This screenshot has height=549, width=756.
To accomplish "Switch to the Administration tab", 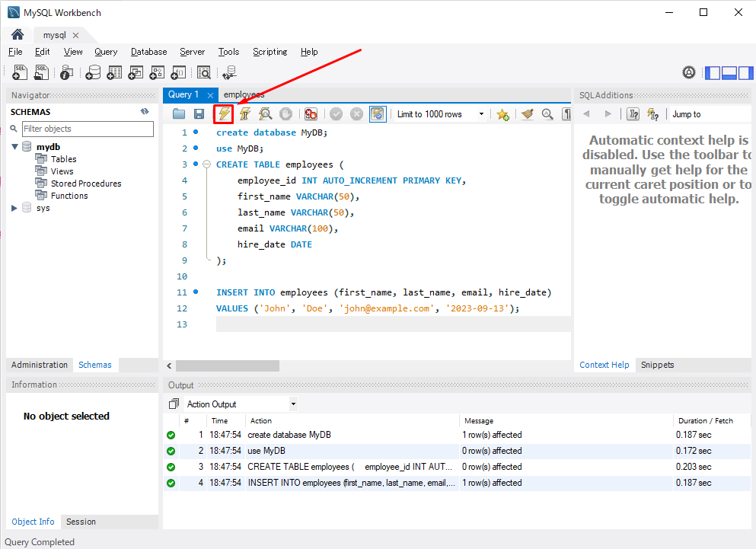I will tap(40, 365).
